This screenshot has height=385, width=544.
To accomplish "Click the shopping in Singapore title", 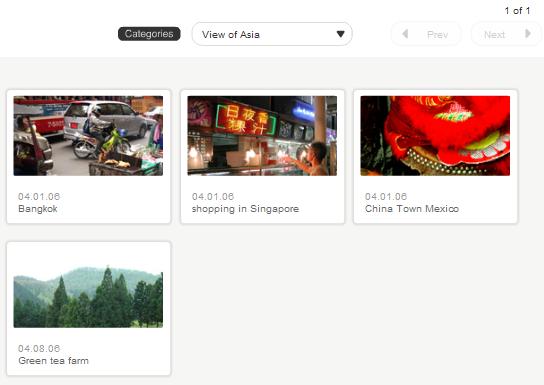I will (245, 209).
